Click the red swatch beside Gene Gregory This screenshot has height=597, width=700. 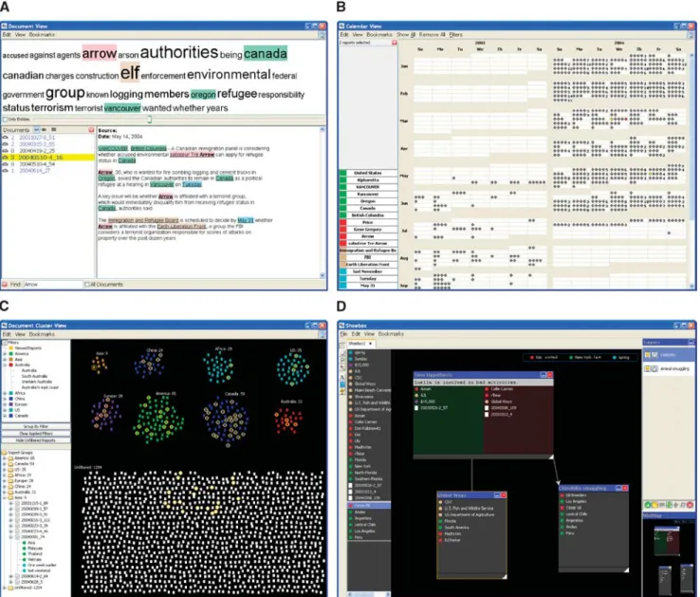[x=342, y=230]
